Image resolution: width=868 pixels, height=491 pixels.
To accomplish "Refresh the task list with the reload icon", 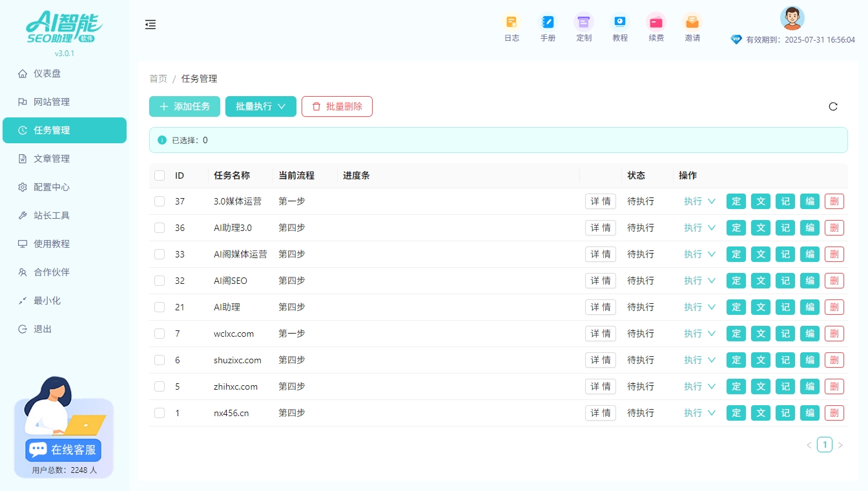I will pyautogui.click(x=833, y=106).
